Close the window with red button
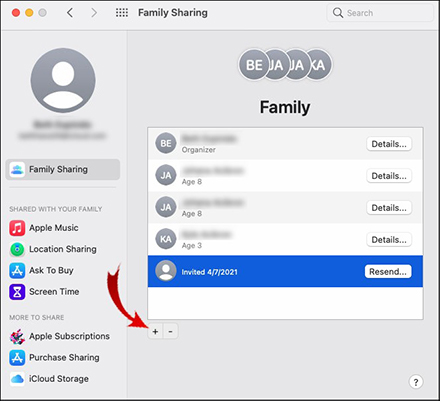 [16, 13]
